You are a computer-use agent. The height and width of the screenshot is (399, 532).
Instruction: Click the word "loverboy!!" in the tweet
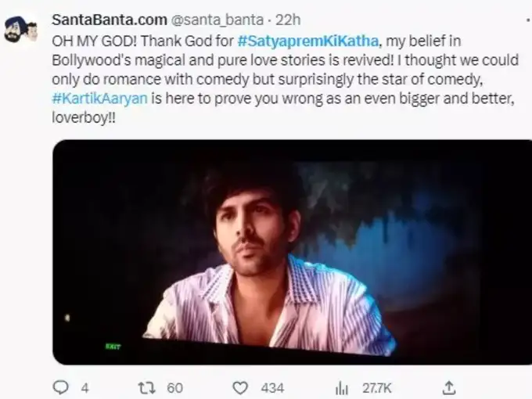[81, 116]
